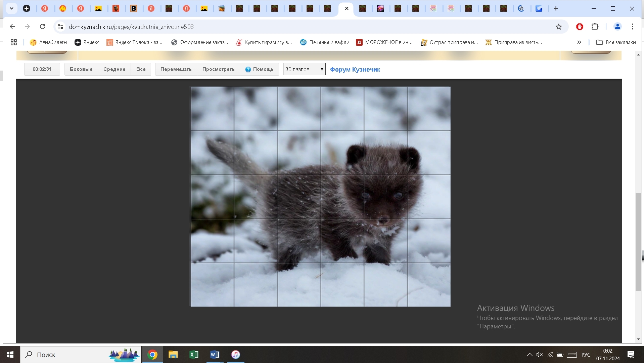Open the МОРОЖЕНОЕ в ин... bookmark
This screenshot has width=644, height=363.
pyautogui.click(x=384, y=42)
